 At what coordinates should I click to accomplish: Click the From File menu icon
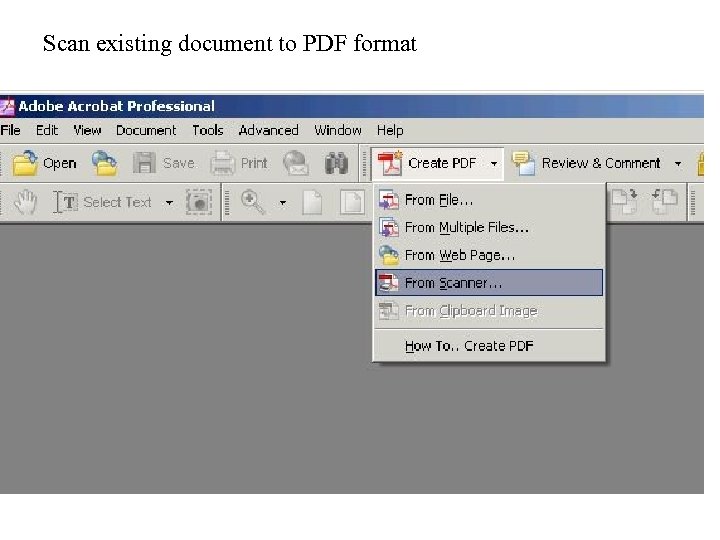tap(388, 200)
